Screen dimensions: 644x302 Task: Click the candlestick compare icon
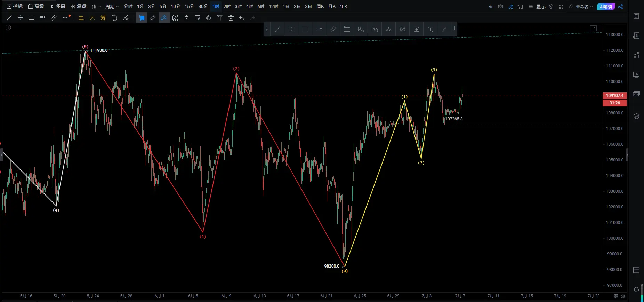point(175,18)
